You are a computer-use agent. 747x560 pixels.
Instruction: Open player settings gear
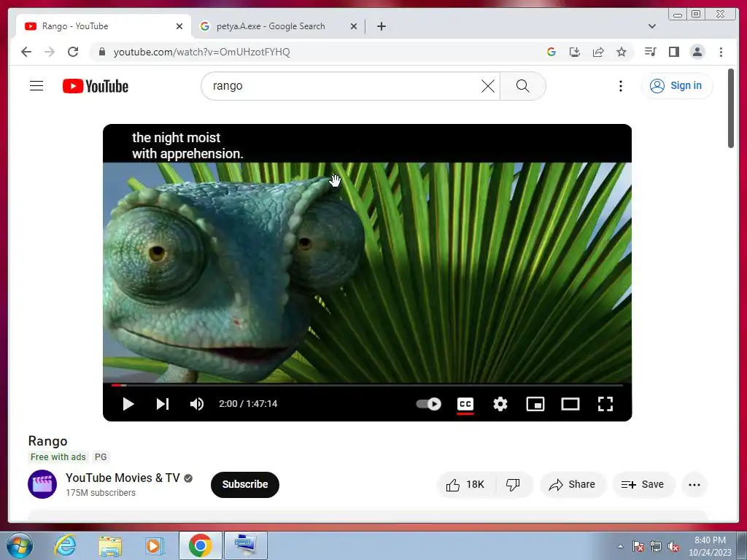click(500, 404)
